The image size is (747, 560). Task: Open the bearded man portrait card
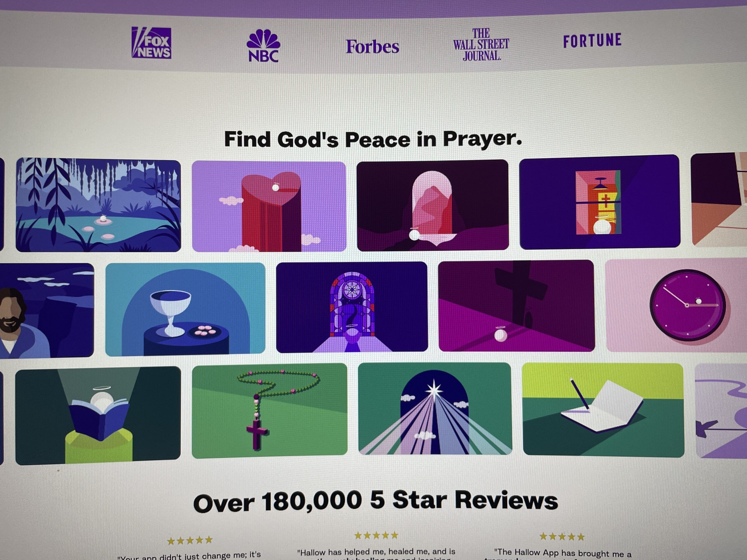(47, 310)
